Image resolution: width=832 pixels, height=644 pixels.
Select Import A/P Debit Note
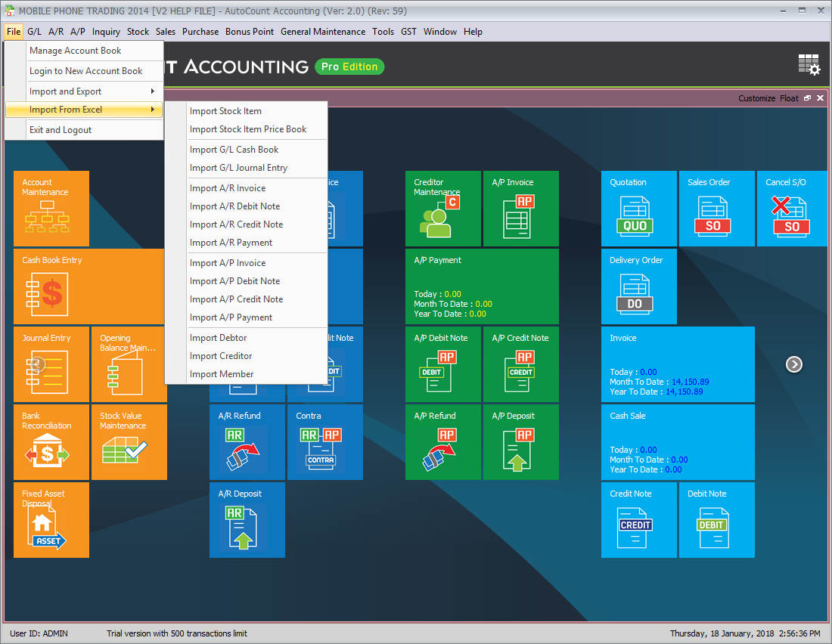click(x=247, y=281)
